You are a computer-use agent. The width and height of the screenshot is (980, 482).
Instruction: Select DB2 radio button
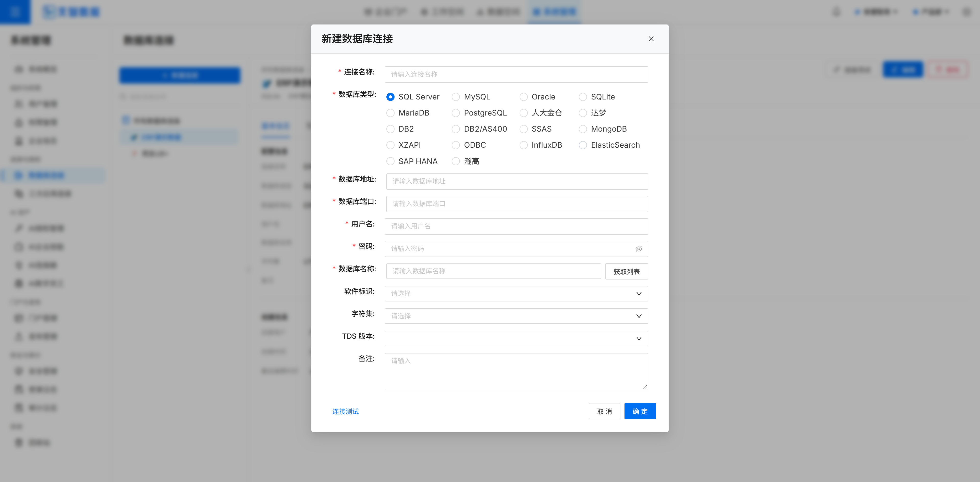tap(390, 129)
